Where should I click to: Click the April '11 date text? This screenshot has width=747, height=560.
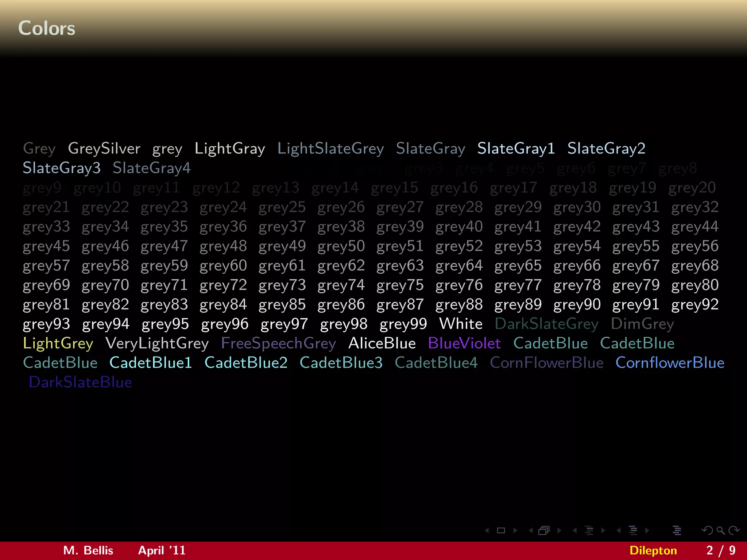pos(162,550)
